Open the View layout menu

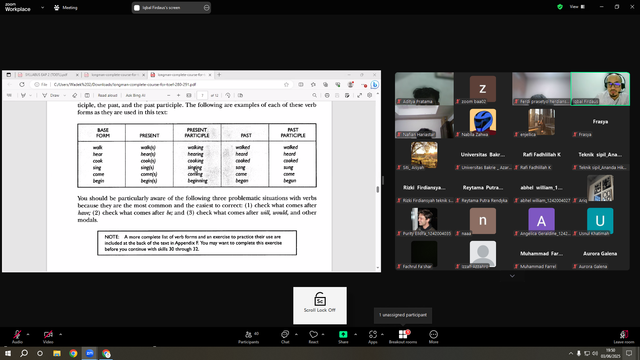tap(577, 7)
